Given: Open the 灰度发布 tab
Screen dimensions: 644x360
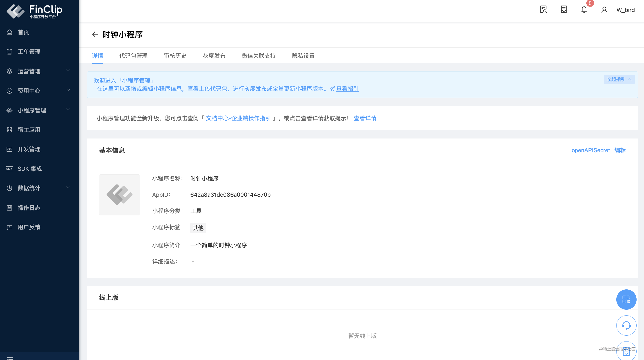Looking at the screenshot, I should pyautogui.click(x=214, y=56).
